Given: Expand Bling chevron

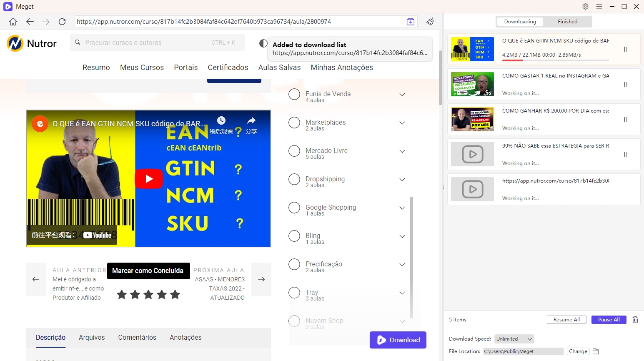Looking at the screenshot, I should pyautogui.click(x=402, y=236).
